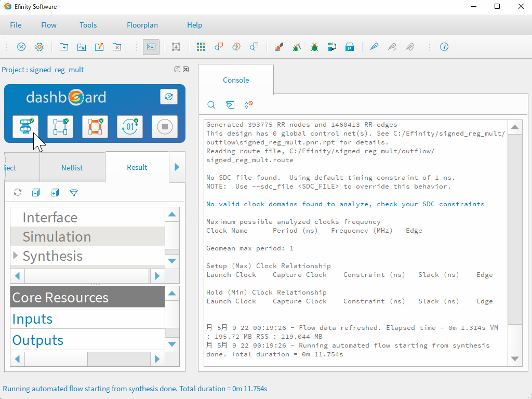
Task: Select the Console tab
Action: point(236,80)
